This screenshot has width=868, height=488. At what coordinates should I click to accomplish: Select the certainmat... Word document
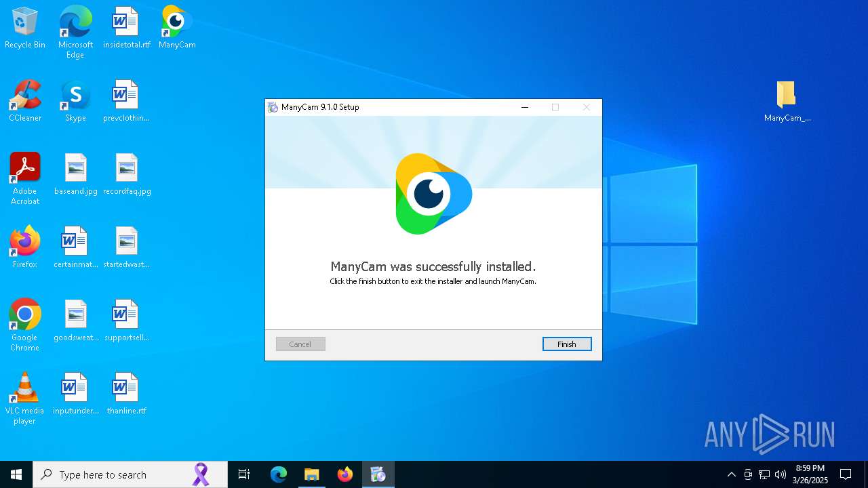[75, 247]
